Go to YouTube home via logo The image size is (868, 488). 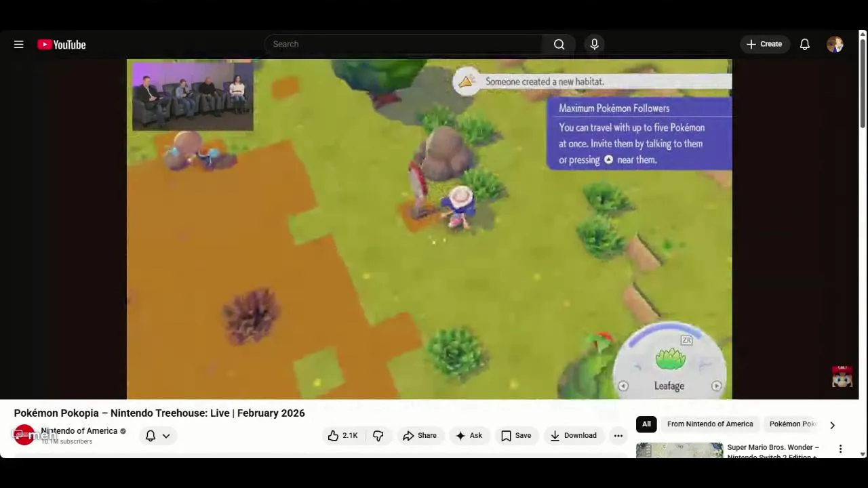click(62, 45)
